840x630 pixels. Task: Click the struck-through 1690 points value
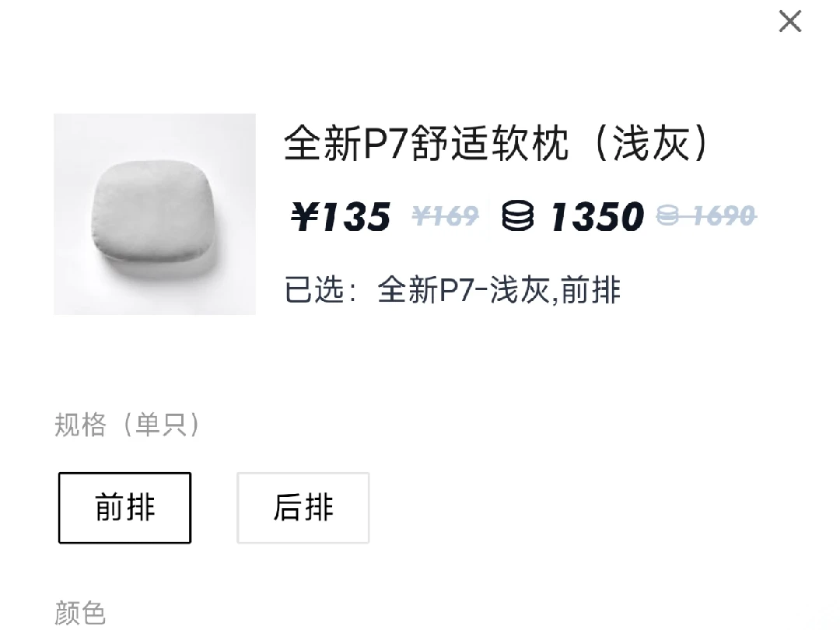pos(724,216)
